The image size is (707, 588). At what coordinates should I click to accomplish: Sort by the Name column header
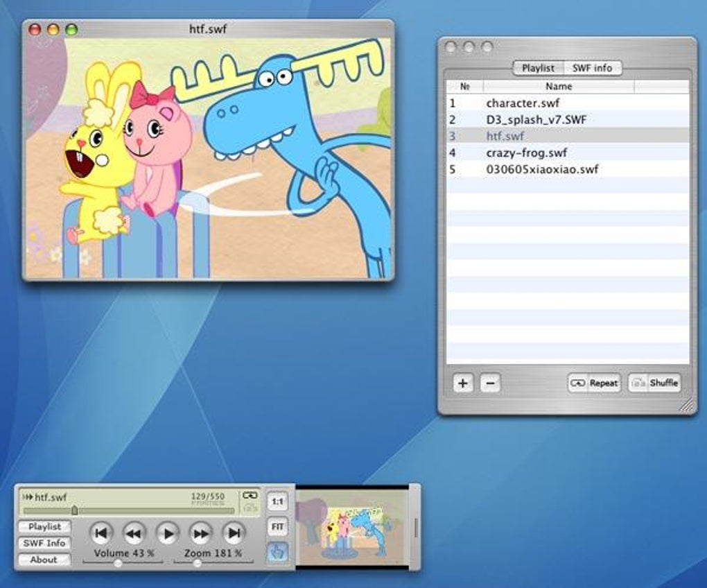click(559, 87)
